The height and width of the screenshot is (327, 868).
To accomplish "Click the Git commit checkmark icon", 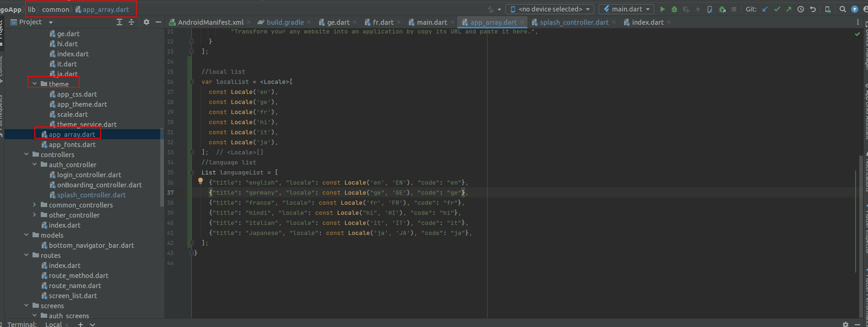I will (x=777, y=9).
